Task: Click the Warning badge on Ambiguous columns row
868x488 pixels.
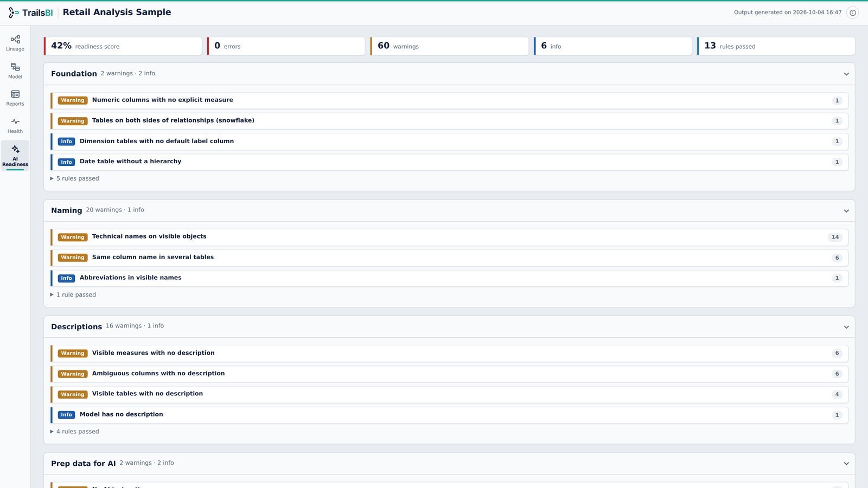Action: click(73, 374)
